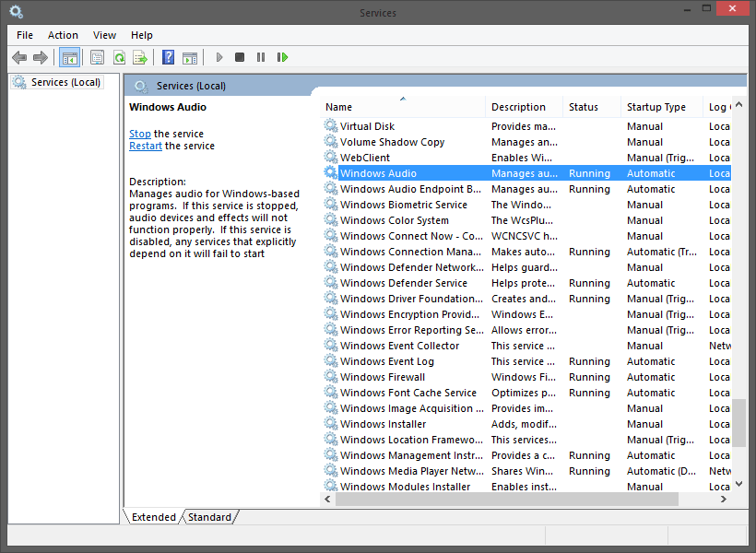
Task: Select Windows Image Acquisition service
Action: click(x=526, y=408)
